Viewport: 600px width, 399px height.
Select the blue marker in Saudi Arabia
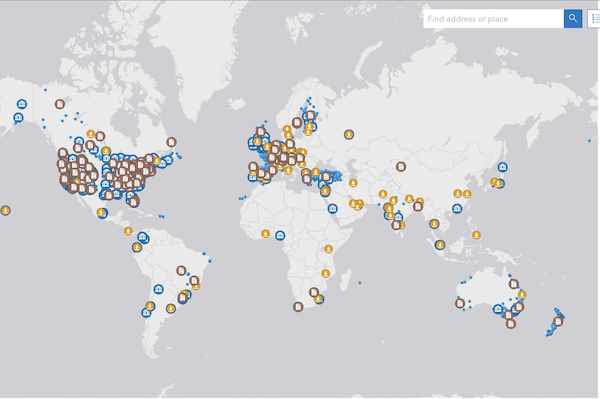(x=333, y=208)
